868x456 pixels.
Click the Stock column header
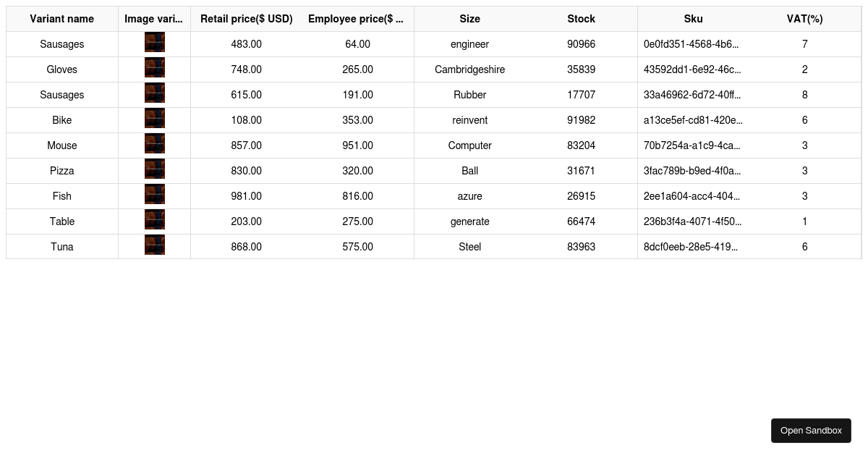click(x=582, y=19)
